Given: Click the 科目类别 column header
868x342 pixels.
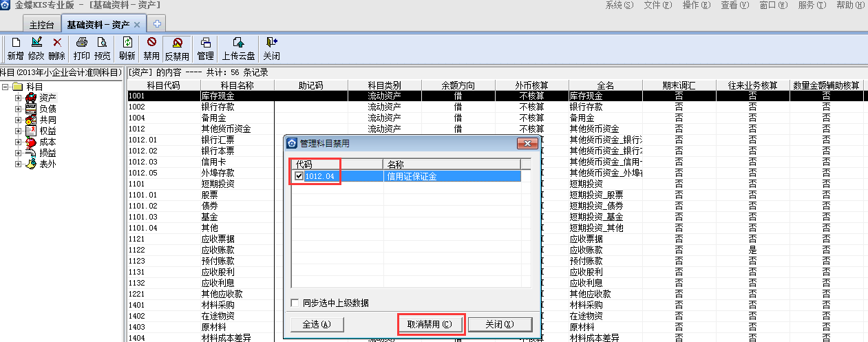Looking at the screenshot, I should [x=384, y=85].
